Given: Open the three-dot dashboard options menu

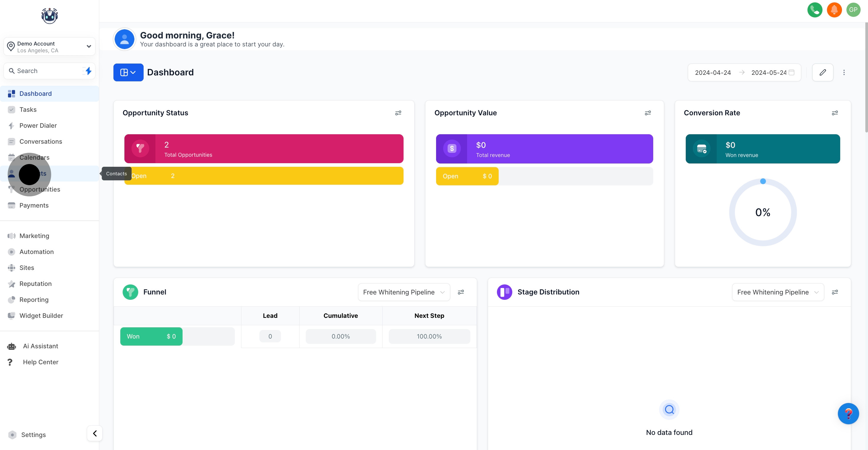Looking at the screenshot, I should [x=844, y=72].
